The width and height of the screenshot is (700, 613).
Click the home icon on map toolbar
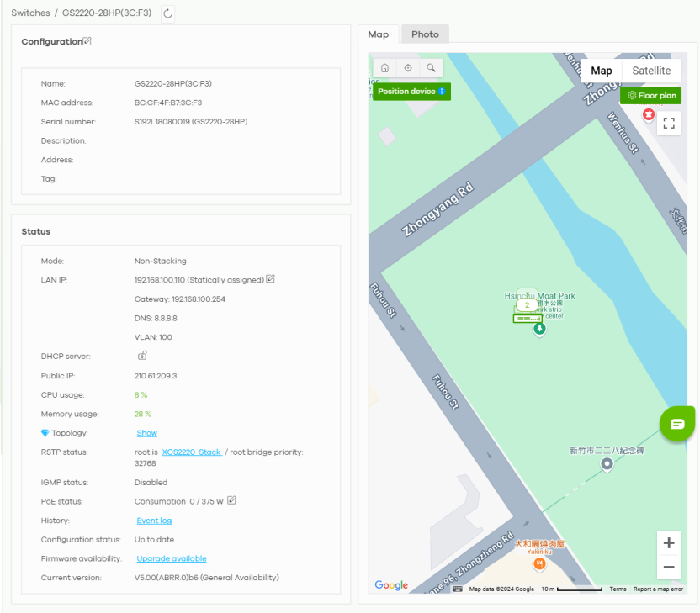click(x=384, y=68)
